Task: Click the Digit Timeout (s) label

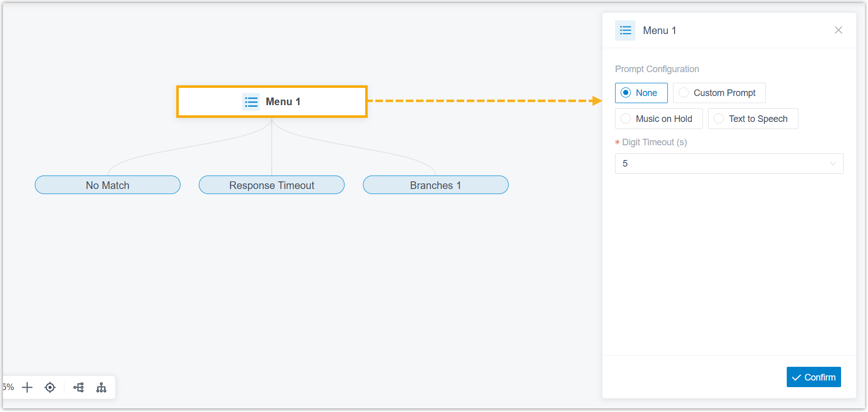Action: [654, 142]
